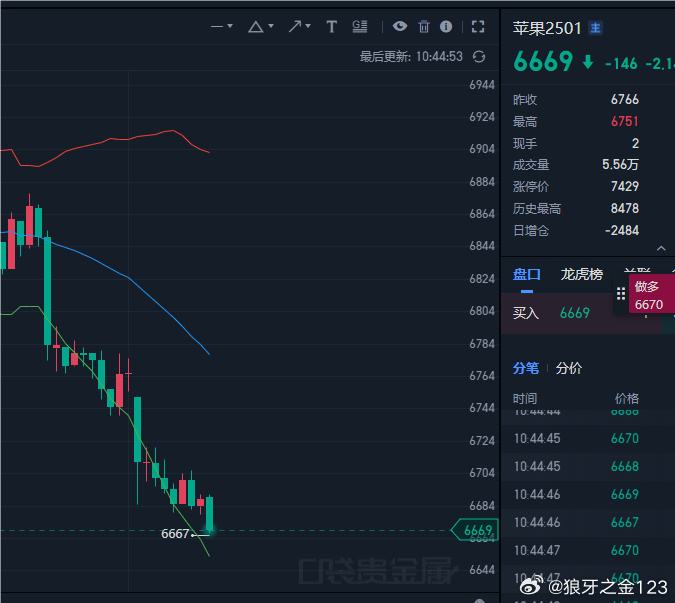Click the 买入 6669 bid row

[581, 313]
